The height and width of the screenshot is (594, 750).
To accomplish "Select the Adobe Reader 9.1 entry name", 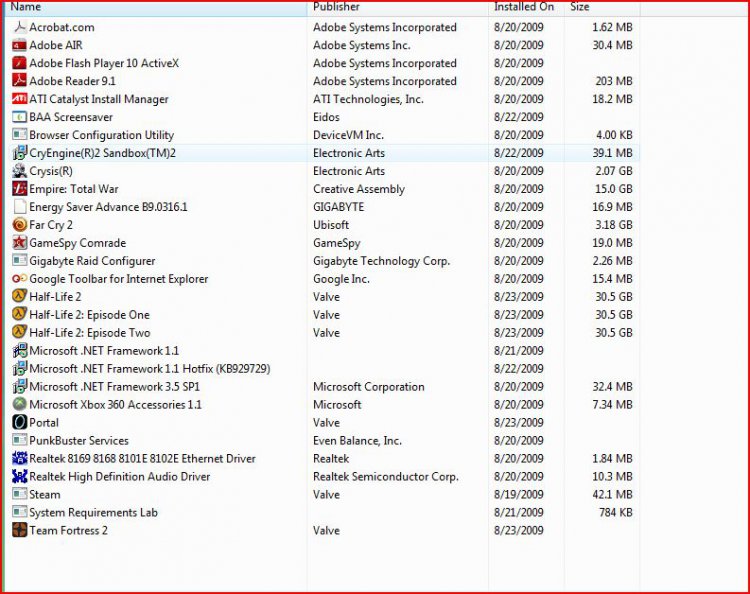I will 72,81.
